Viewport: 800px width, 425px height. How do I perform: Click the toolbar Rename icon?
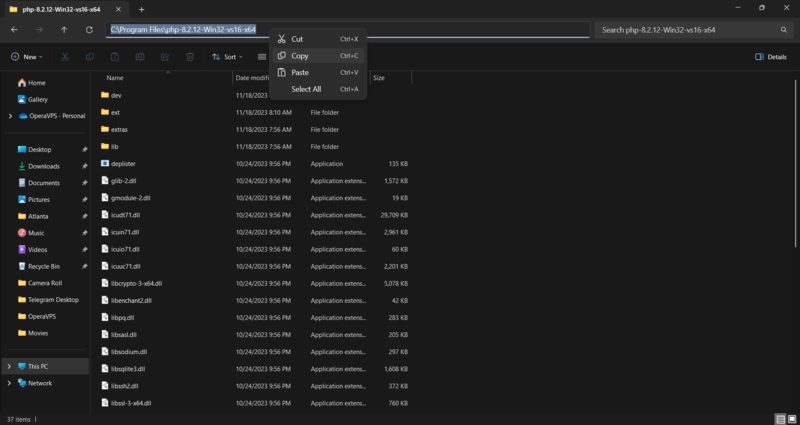(x=139, y=57)
